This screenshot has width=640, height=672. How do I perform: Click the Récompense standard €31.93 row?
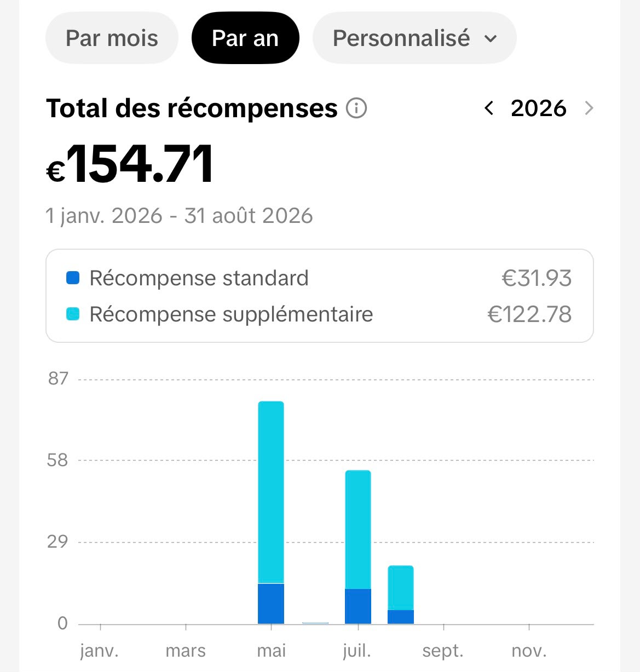pyautogui.click(x=319, y=278)
